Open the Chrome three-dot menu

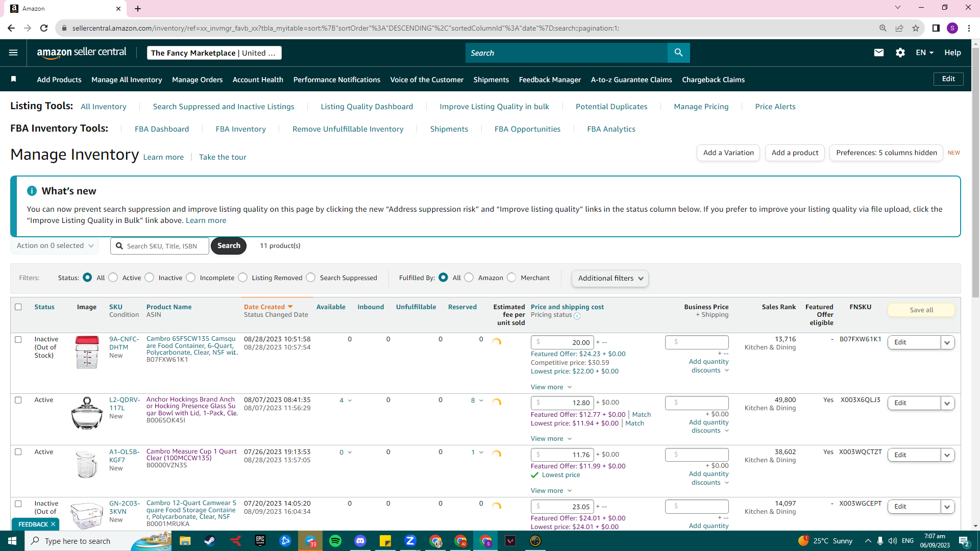point(969,28)
